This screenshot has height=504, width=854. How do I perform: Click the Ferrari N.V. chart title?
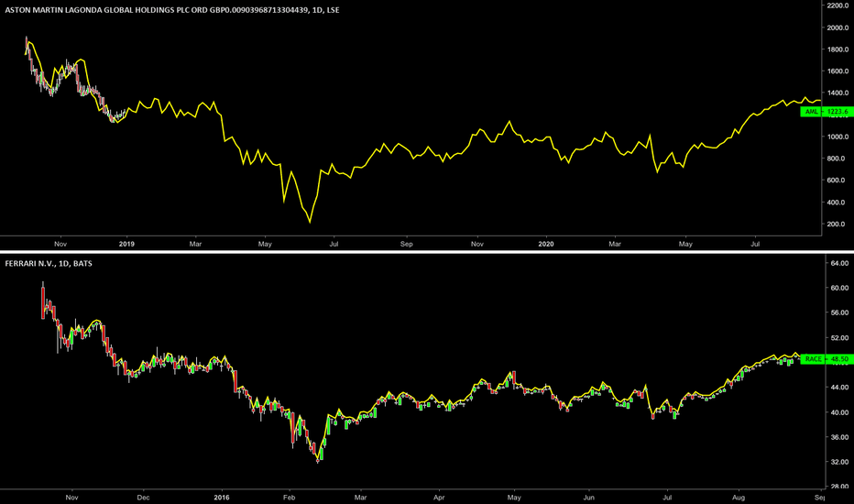point(49,263)
